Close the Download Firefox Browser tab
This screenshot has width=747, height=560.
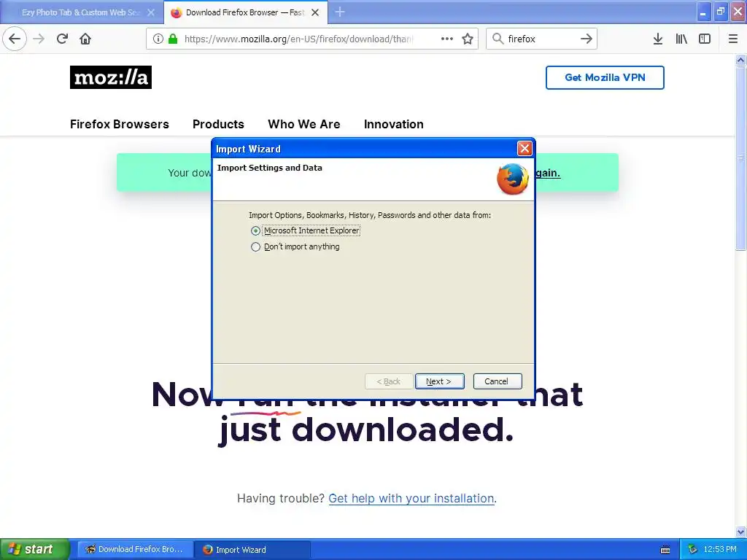[x=315, y=12]
